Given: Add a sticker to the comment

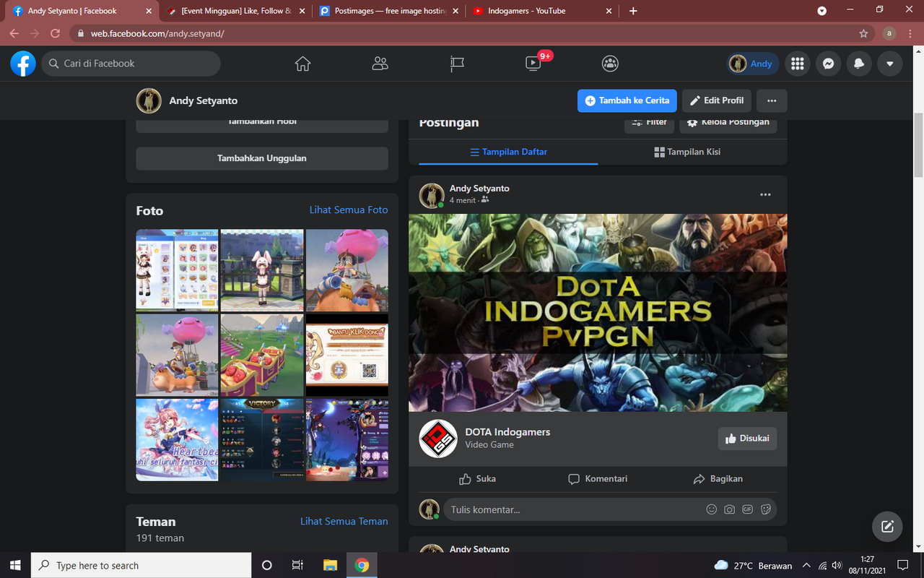Looking at the screenshot, I should [x=765, y=509].
